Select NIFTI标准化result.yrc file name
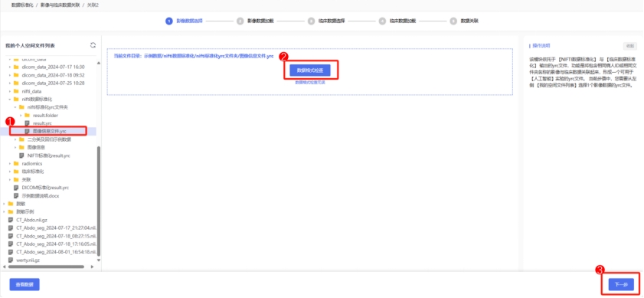The height and width of the screenshot is (298, 644). 49,156
